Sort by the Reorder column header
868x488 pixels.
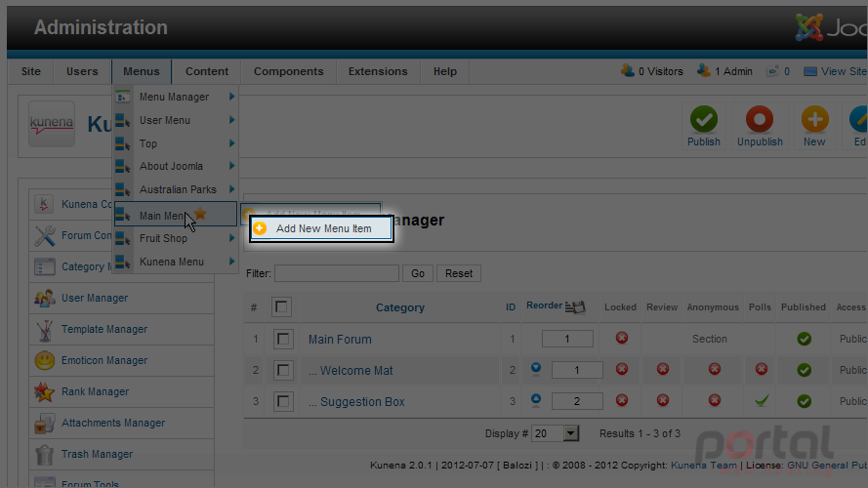point(544,305)
